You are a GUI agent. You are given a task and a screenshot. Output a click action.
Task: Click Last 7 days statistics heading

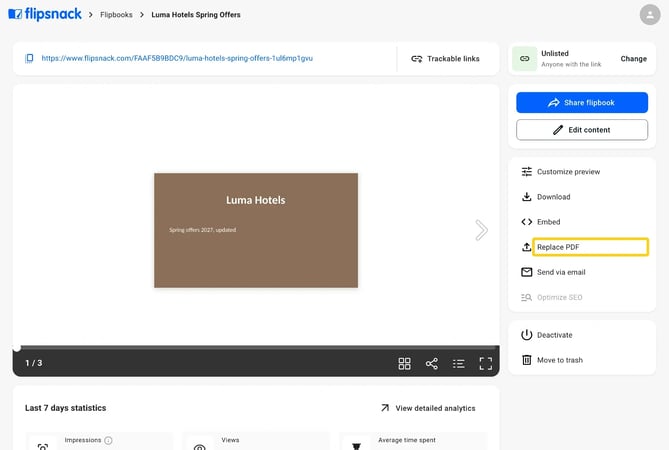click(x=65, y=408)
